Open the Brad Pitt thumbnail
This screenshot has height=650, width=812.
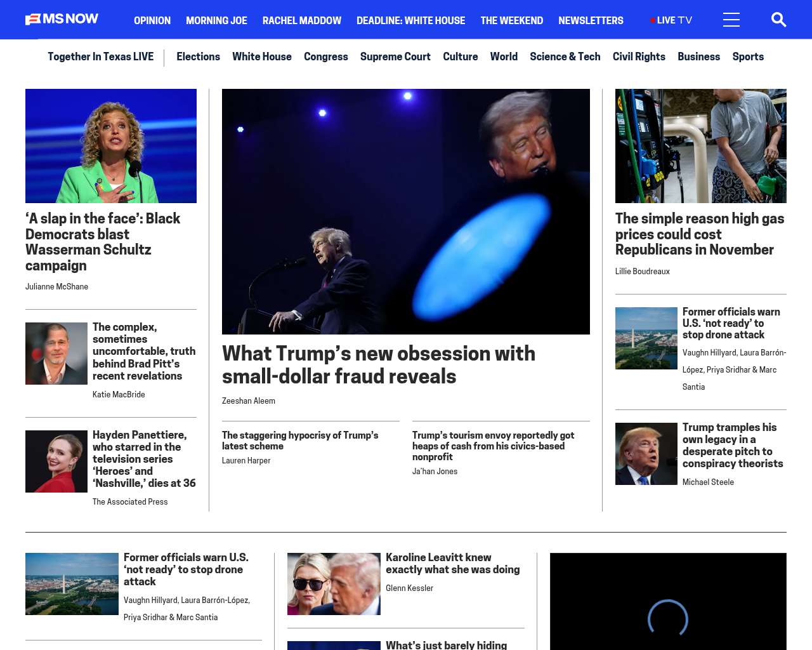pyautogui.click(x=56, y=354)
